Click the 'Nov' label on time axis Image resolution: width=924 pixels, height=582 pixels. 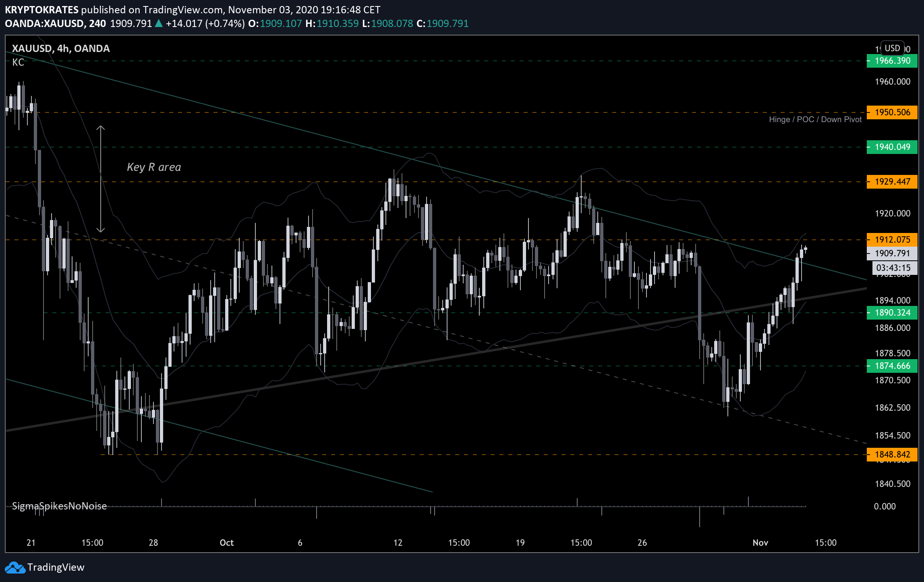pos(760,543)
